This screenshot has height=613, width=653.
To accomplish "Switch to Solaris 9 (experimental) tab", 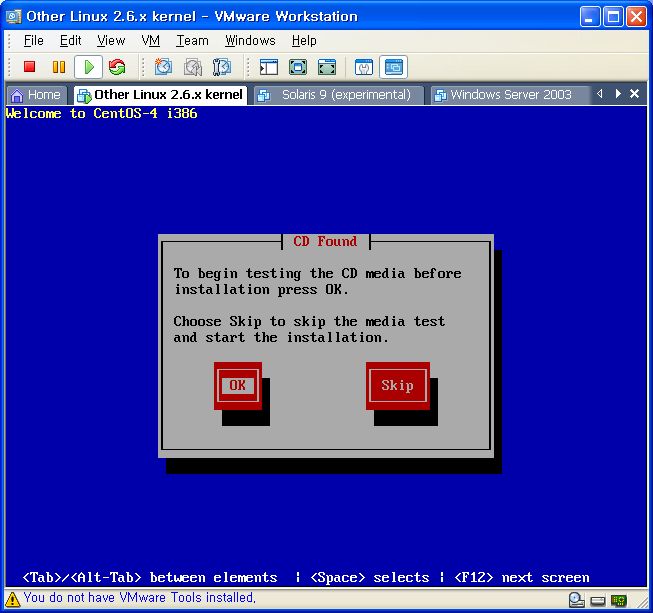I will 336,94.
